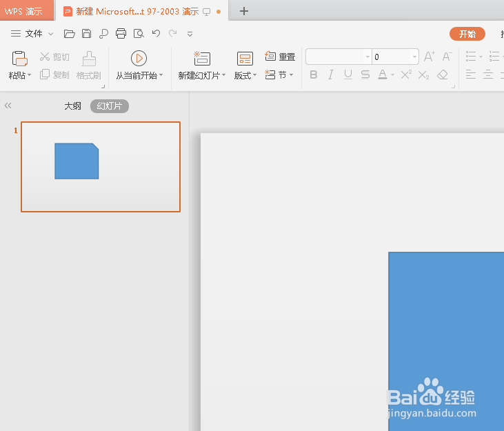Switch to WPS 演示 home tab
This screenshot has height=431, width=504.
pyautogui.click(x=27, y=10)
